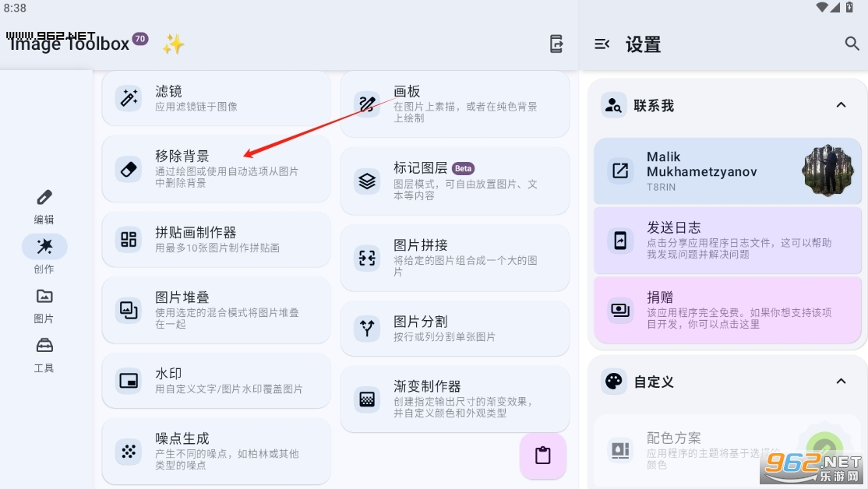This screenshot has width=868, height=489.
Task: Toggle the settings panel menu icon
Action: [602, 44]
